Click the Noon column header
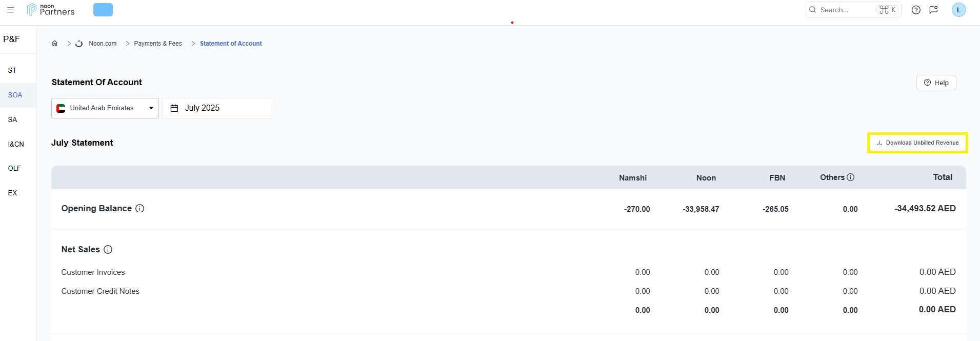Viewport: 980px width, 341px height. 706,178
